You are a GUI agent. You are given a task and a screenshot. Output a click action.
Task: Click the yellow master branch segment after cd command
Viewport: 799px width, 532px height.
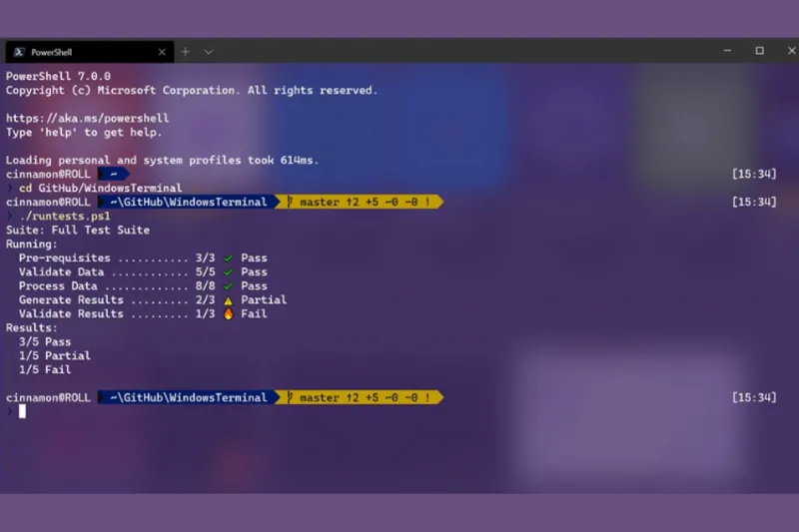point(360,202)
